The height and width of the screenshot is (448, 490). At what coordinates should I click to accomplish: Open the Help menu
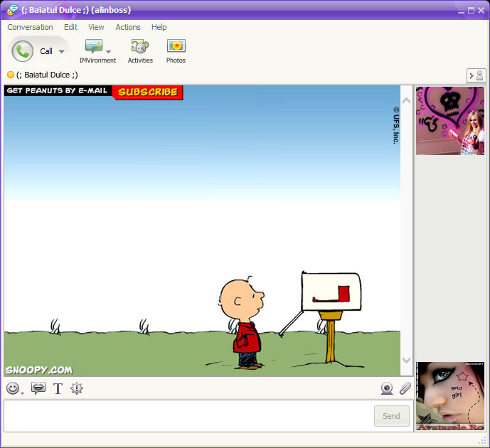click(x=159, y=27)
